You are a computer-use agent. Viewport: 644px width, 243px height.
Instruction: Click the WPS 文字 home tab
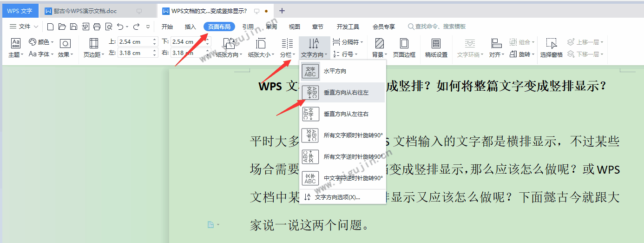coord(20,11)
